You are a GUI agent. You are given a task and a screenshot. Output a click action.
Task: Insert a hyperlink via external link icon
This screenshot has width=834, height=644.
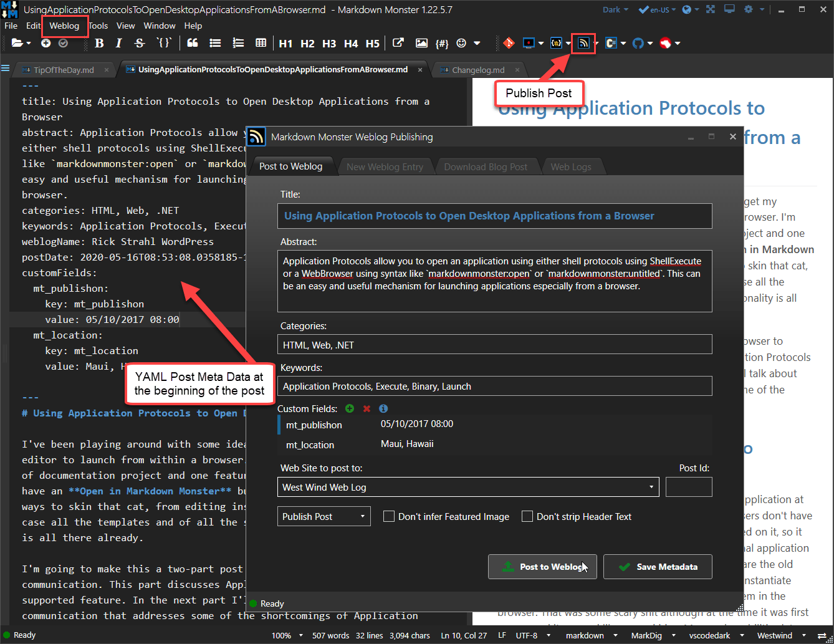[x=398, y=43]
